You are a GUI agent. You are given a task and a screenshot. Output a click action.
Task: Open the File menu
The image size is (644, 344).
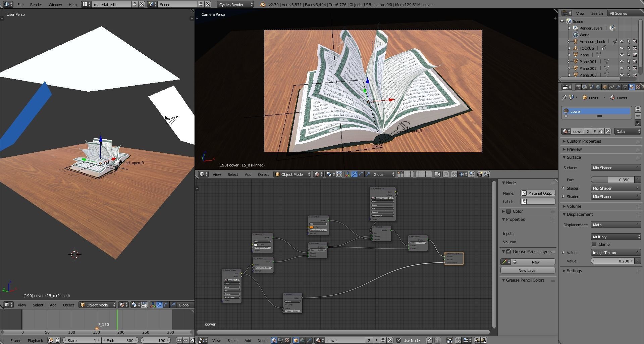20,4
